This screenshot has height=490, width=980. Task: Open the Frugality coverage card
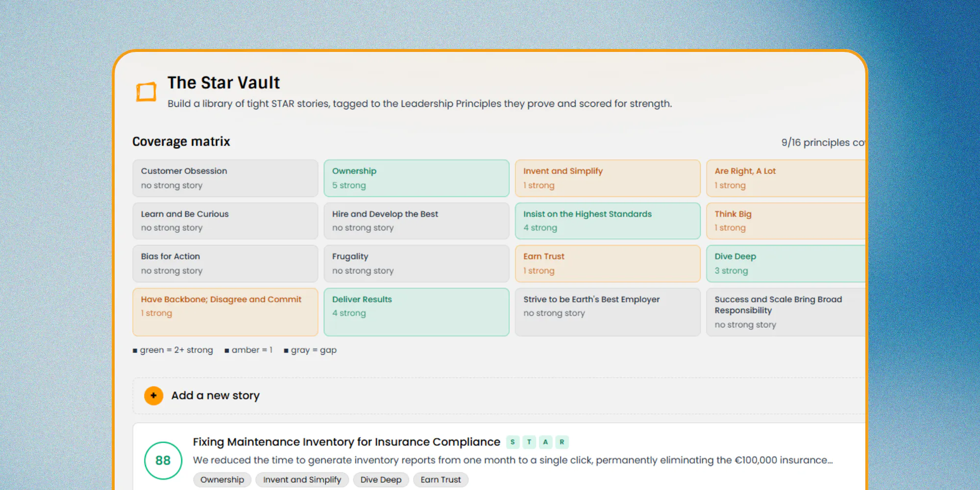tap(416, 264)
